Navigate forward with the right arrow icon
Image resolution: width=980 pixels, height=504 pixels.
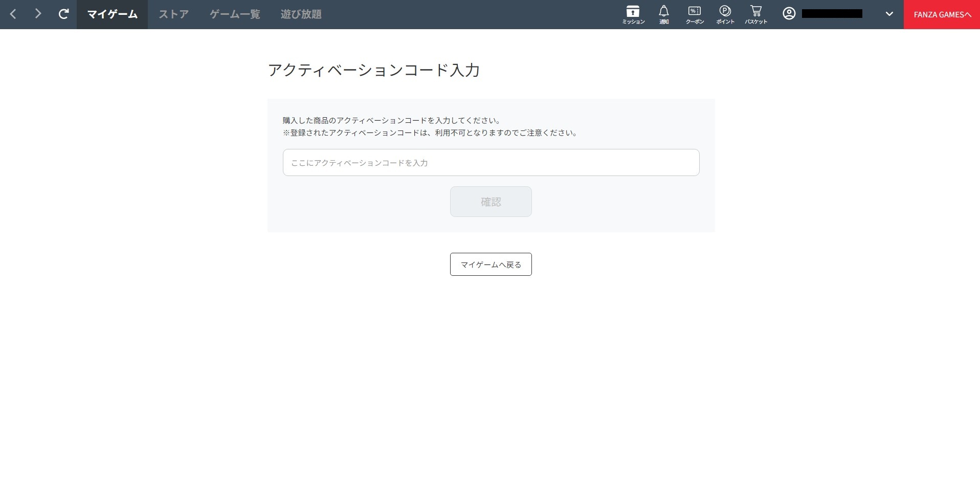tap(38, 14)
